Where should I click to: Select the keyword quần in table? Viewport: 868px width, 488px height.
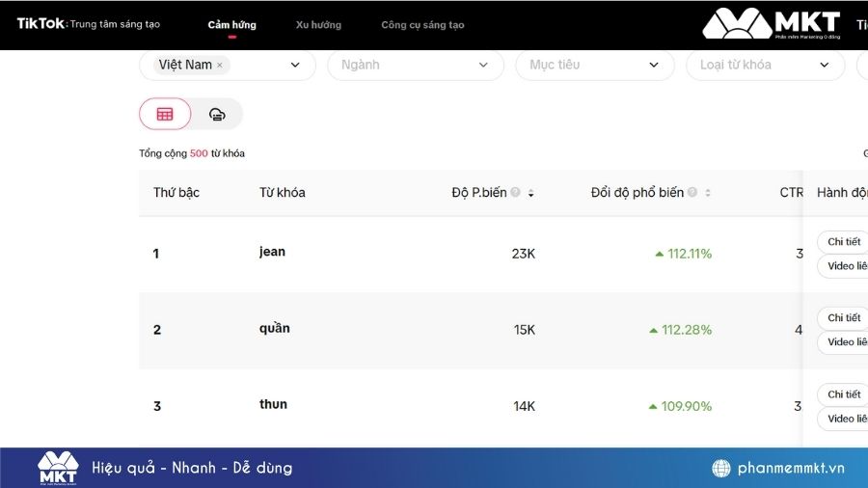tap(274, 328)
